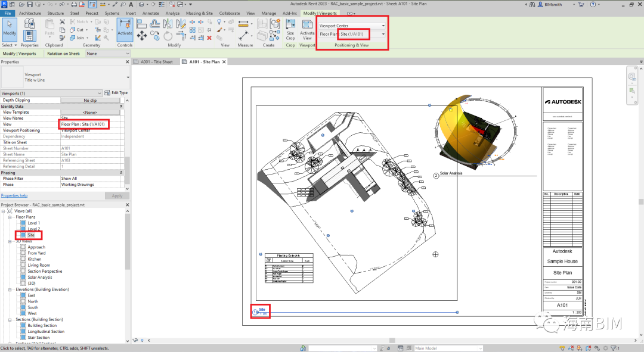
Task: Click the Edit Type button
Action: [116, 93]
